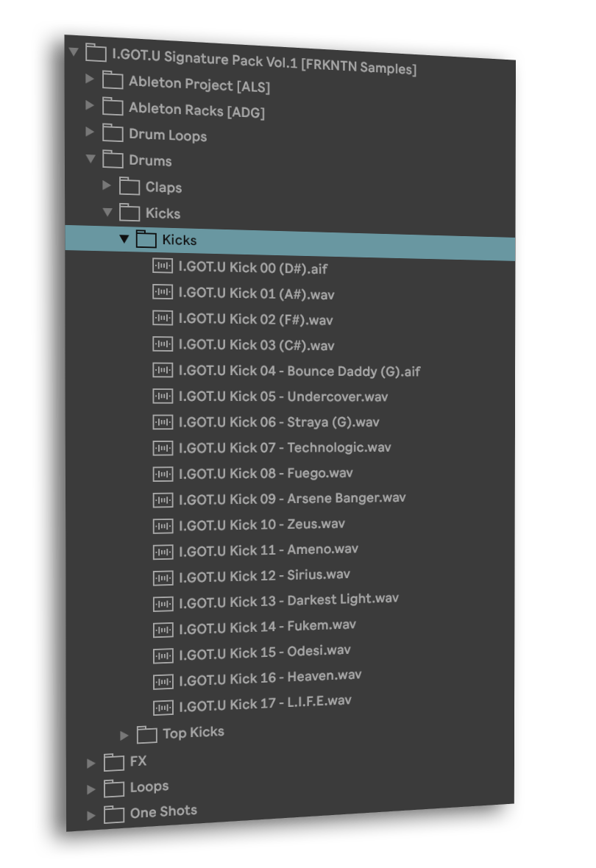Viewport: 596px width, 868px height.
Task: Select file Kick 09 - Arsene Banger.wav
Action: tap(292, 499)
